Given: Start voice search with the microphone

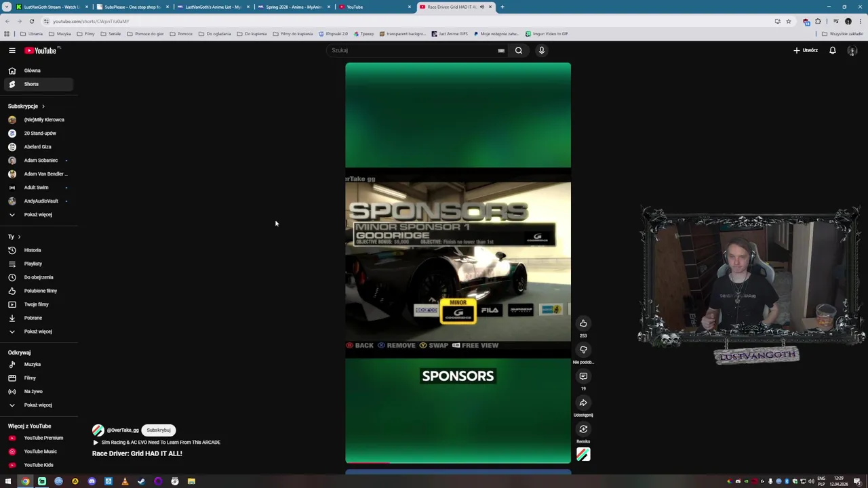Looking at the screenshot, I should pos(542,50).
